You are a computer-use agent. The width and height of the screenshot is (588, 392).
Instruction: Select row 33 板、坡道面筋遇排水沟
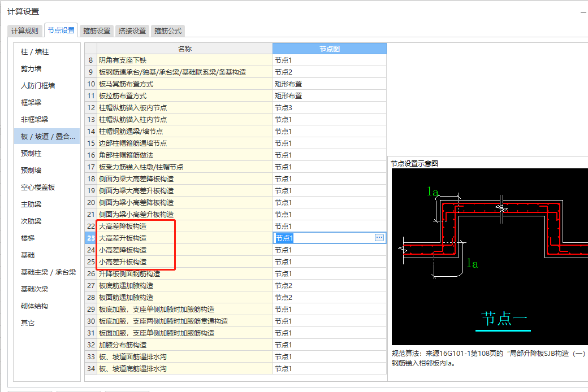(184, 357)
